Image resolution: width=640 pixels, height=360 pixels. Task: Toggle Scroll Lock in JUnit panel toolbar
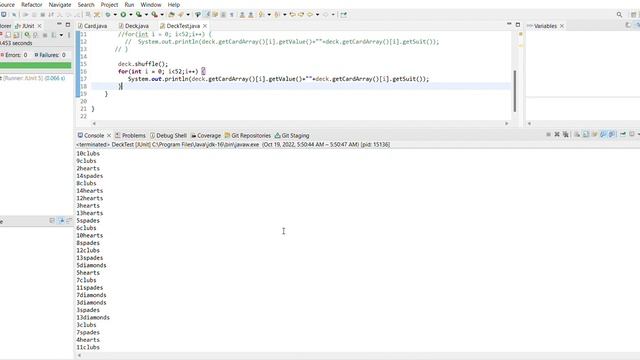[16, 35]
